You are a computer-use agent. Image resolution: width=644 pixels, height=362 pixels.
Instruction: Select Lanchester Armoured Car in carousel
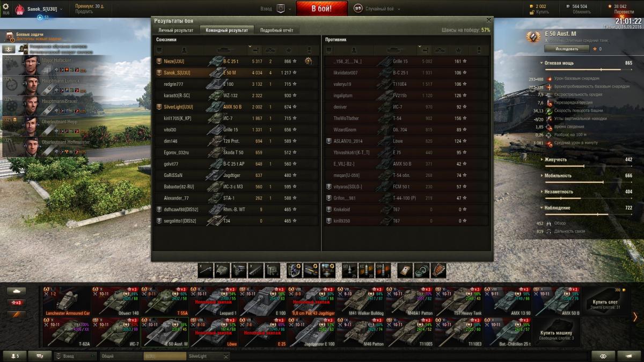pyautogui.click(x=67, y=301)
